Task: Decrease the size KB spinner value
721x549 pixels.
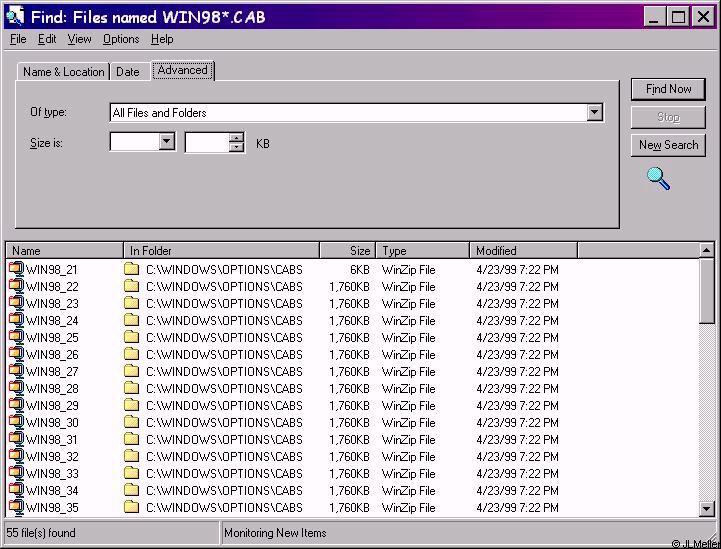Action: click(x=236, y=147)
